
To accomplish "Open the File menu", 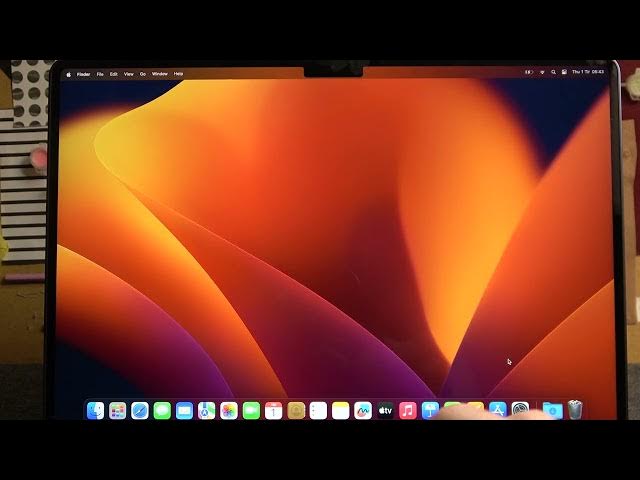I will click(x=100, y=74).
